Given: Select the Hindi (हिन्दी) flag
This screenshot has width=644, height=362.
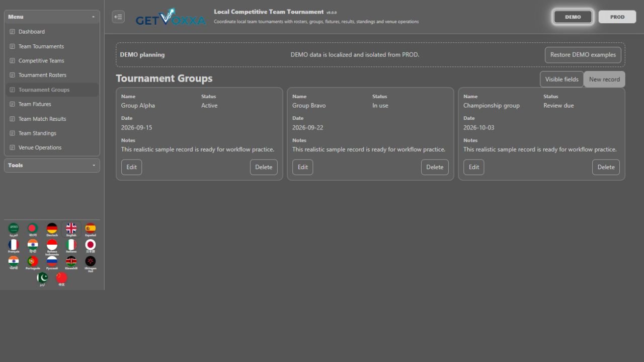Looking at the screenshot, I should point(33,245).
